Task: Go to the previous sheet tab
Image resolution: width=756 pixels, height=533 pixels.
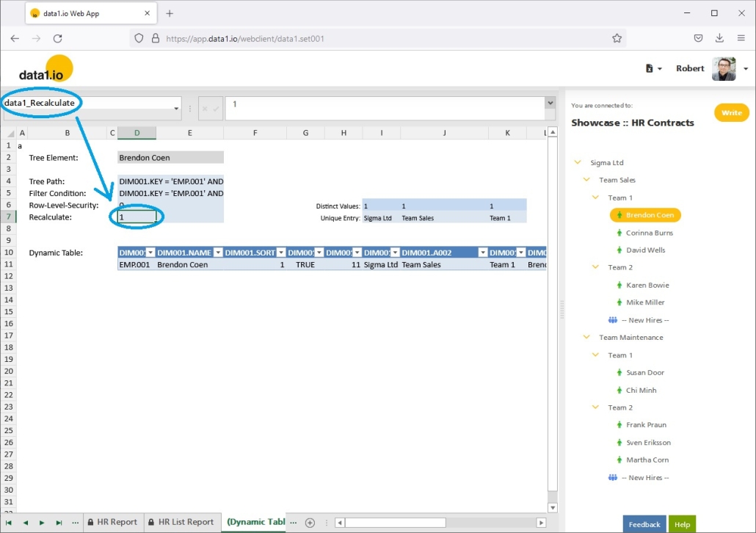Action: (x=26, y=523)
